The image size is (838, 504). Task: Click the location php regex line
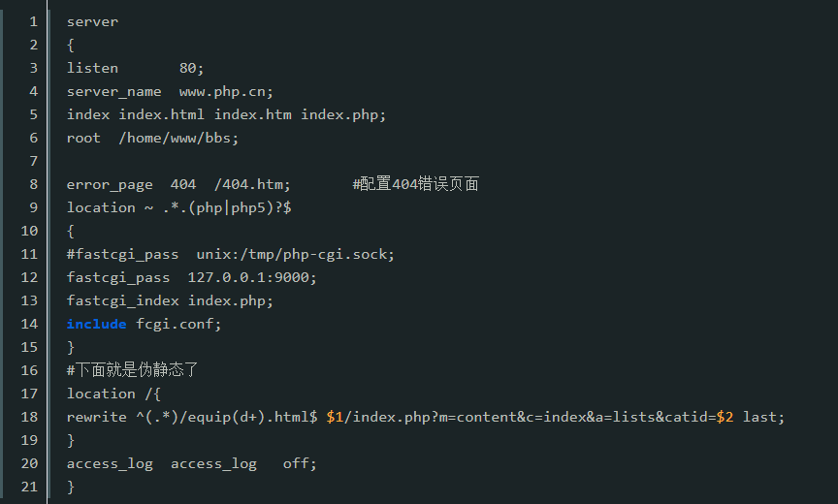tap(179, 207)
